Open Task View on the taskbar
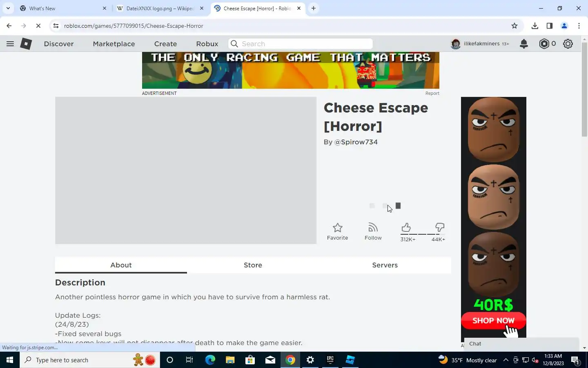588x368 pixels. click(x=189, y=360)
